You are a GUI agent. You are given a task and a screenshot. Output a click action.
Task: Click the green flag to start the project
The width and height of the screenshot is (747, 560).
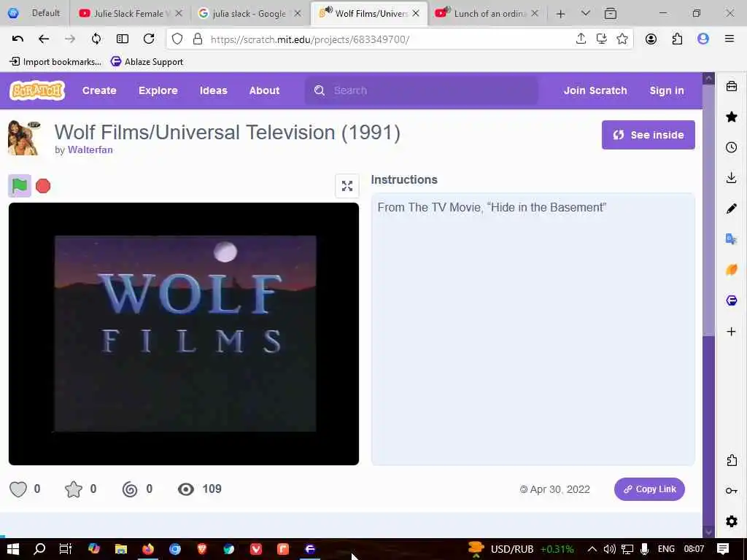click(20, 186)
